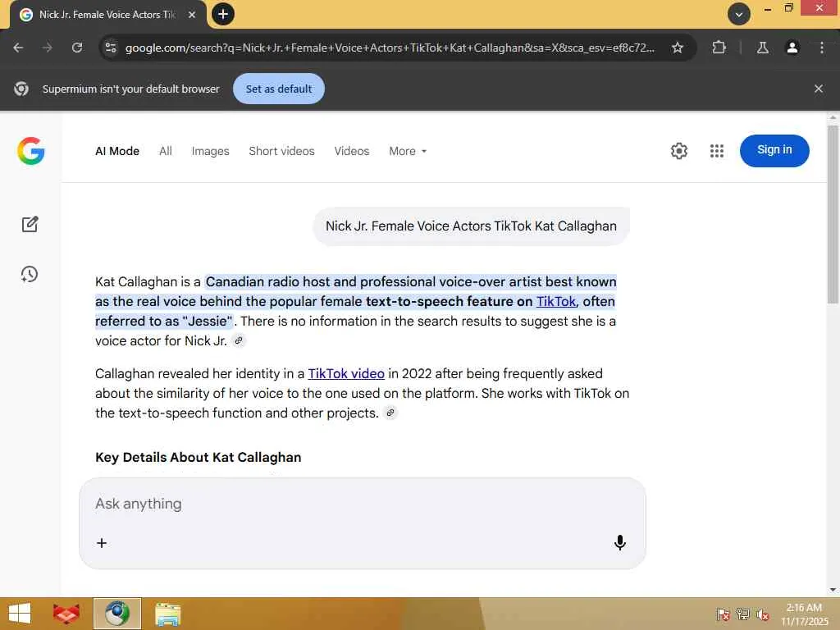This screenshot has height=630, width=840.
Task: Add attachment with the plus icon
Action: click(102, 543)
